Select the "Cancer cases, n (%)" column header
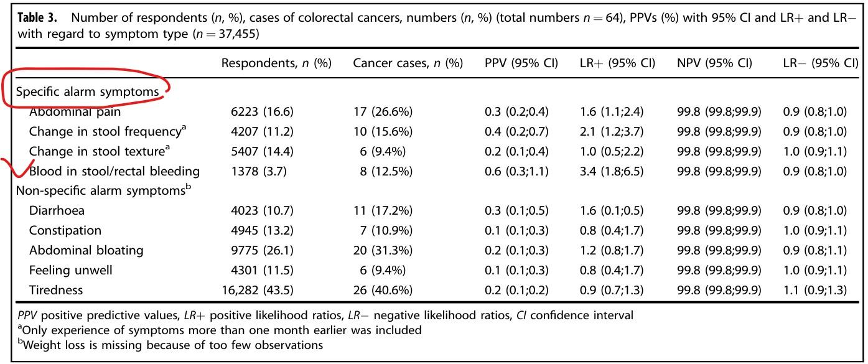Viewport: 868px width, 364px height. point(408,63)
